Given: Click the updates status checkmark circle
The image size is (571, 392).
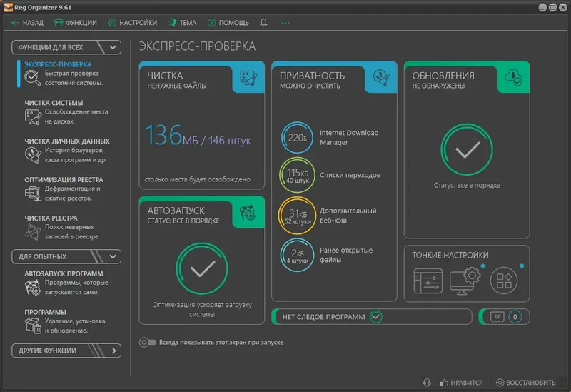Looking at the screenshot, I should 467,150.
